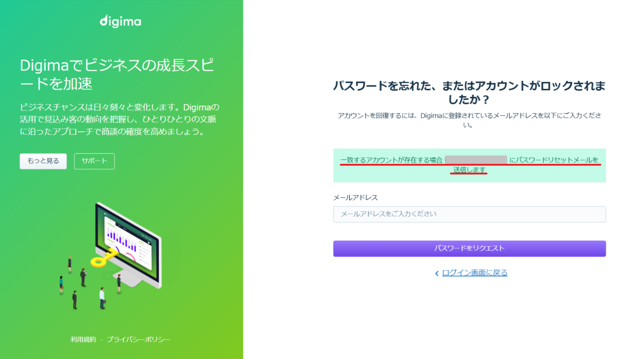Click the ビジネスチャンスは日々刻々と変化します paragraph
The image size is (644, 359).
120,119
